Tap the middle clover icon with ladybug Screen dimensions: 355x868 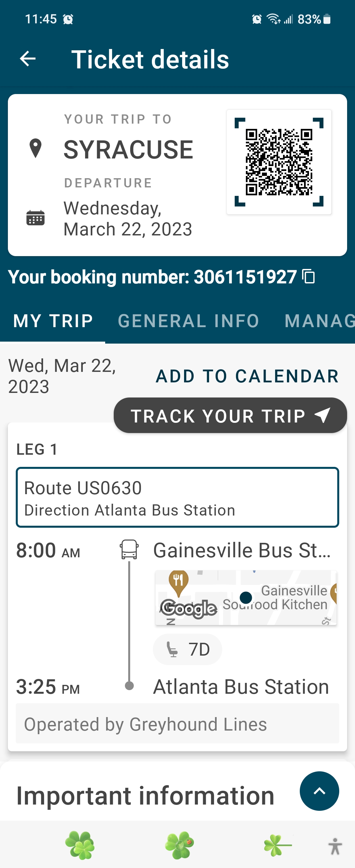(179, 845)
